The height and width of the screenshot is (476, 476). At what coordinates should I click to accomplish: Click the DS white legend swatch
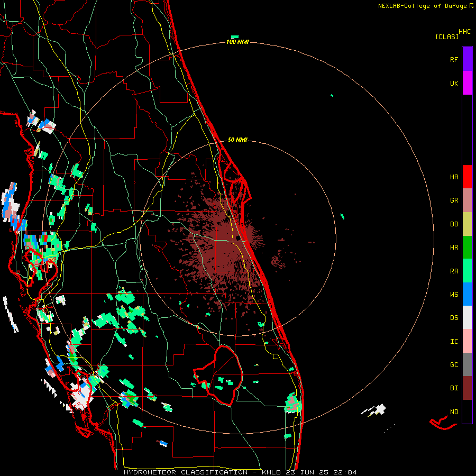[467, 317]
